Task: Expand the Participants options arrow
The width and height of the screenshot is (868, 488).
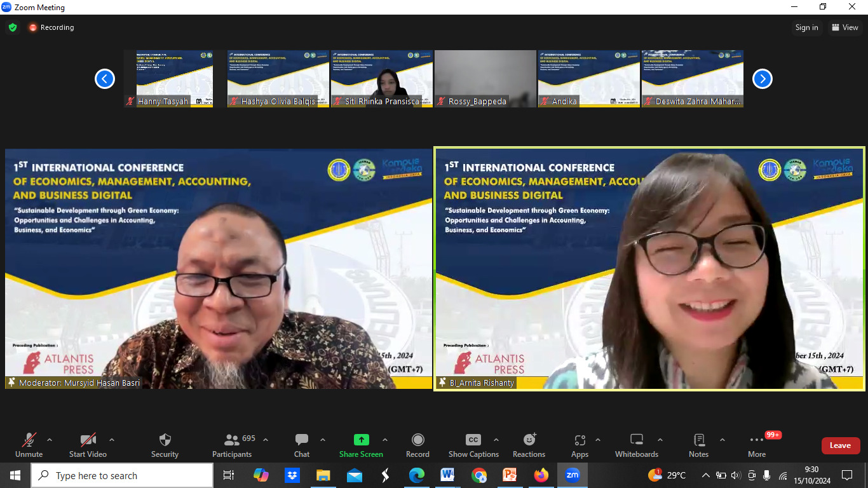Action: pyautogui.click(x=266, y=440)
